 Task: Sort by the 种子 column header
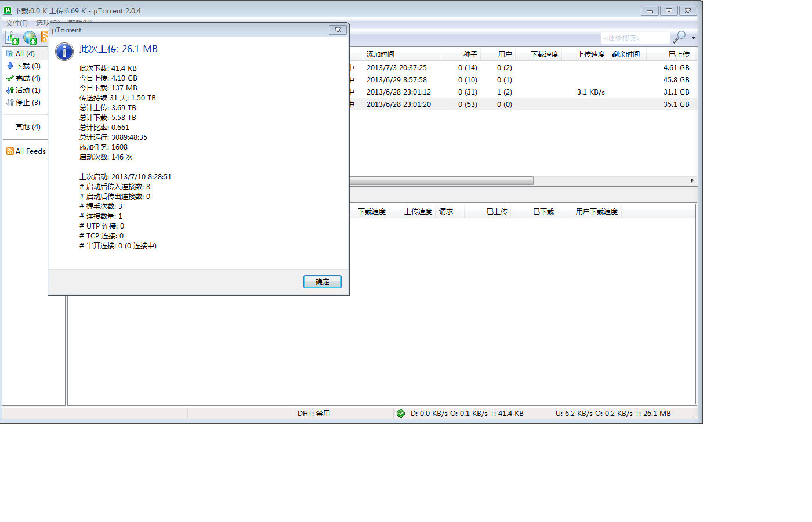point(462,55)
